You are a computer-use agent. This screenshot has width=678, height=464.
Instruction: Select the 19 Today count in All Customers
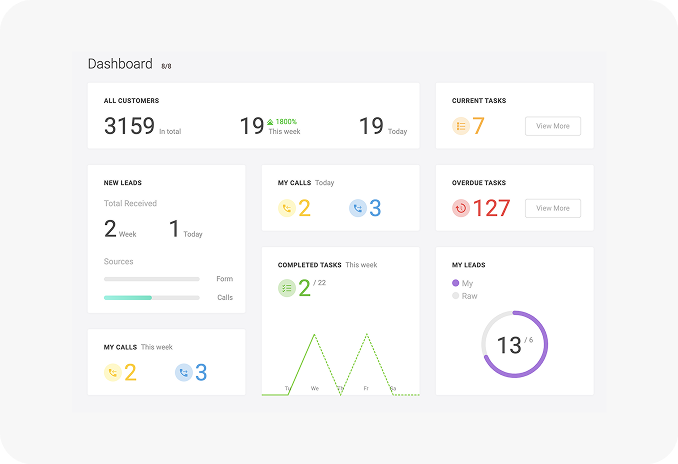click(x=371, y=126)
